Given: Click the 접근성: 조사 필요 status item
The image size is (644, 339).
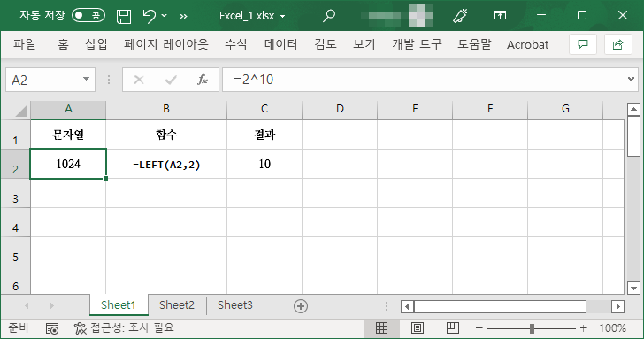Looking at the screenshot, I should 124,327.
